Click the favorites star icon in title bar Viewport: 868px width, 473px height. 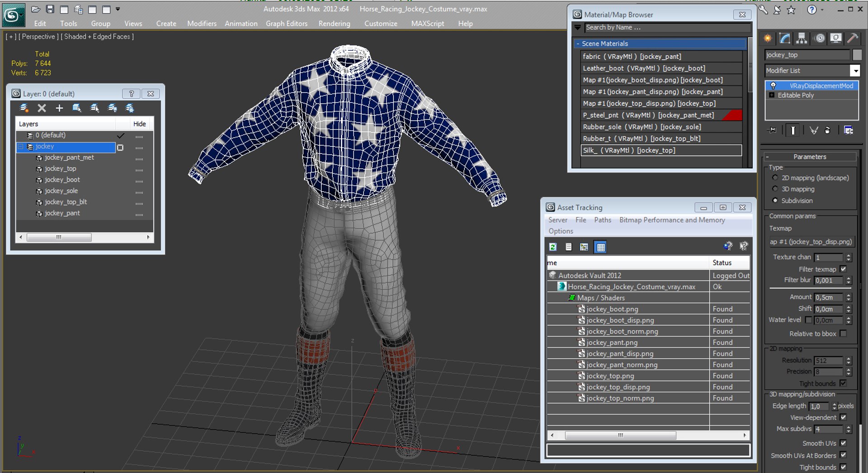click(x=791, y=9)
